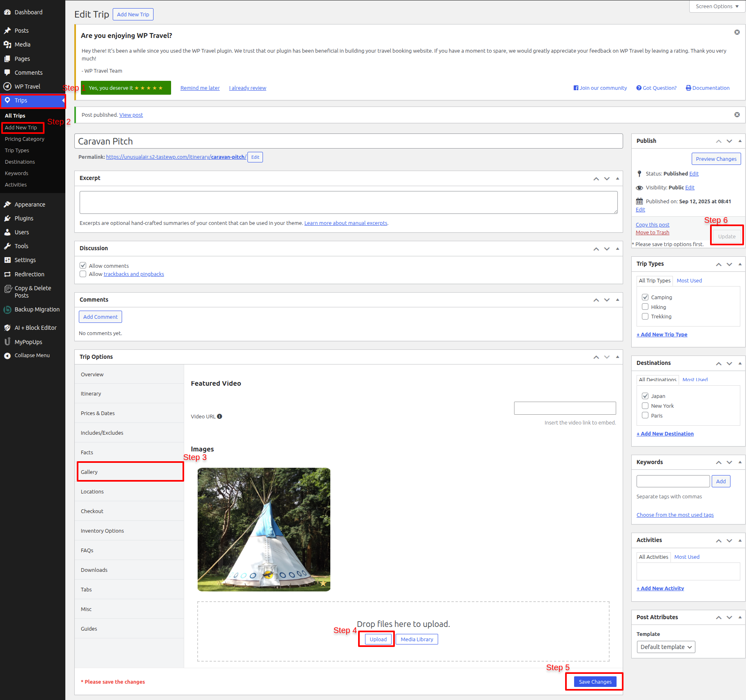Open the Users icon in sidebar
Viewport: 746px width, 700px height.
(x=7, y=232)
